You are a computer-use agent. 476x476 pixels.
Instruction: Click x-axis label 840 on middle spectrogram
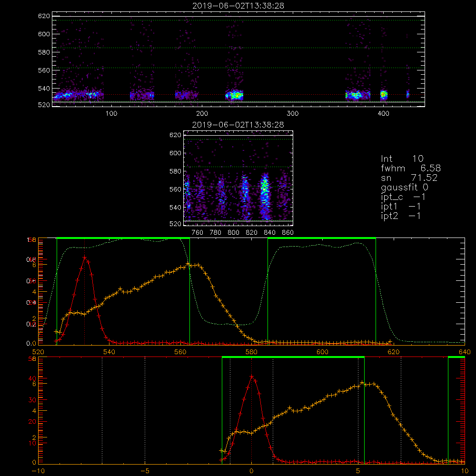[x=269, y=233]
